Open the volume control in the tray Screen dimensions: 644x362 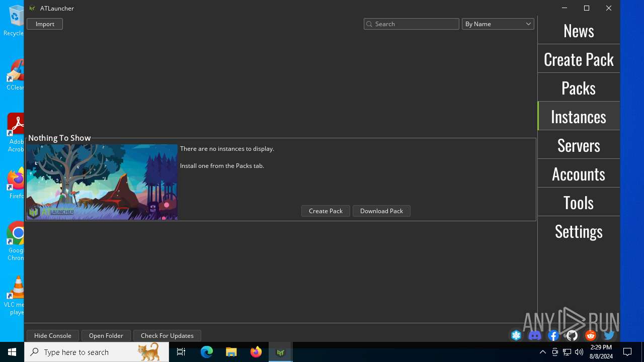point(579,352)
